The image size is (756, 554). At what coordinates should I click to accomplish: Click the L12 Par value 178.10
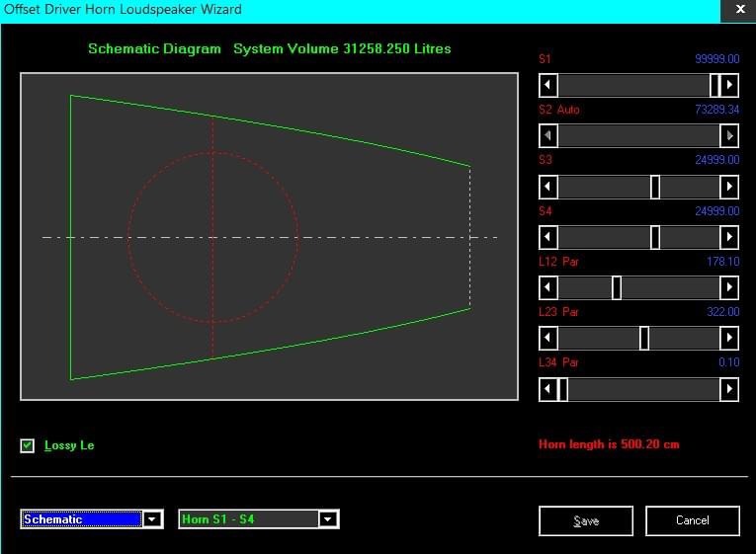tap(723, 262)
